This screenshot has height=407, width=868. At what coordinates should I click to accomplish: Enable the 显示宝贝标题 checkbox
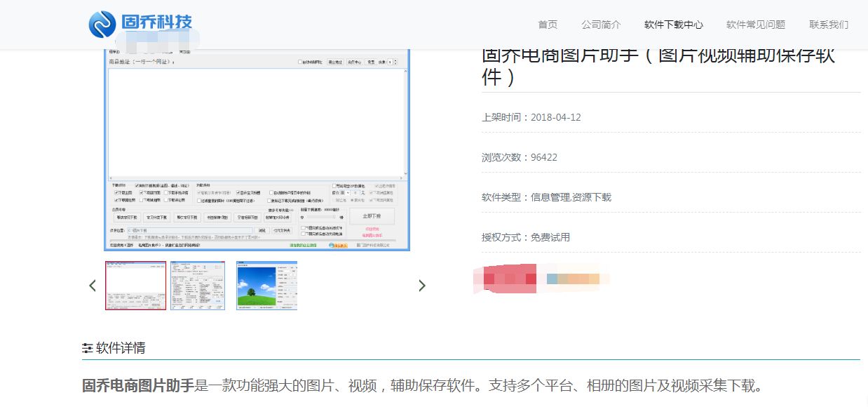click(x=238, y=193)
